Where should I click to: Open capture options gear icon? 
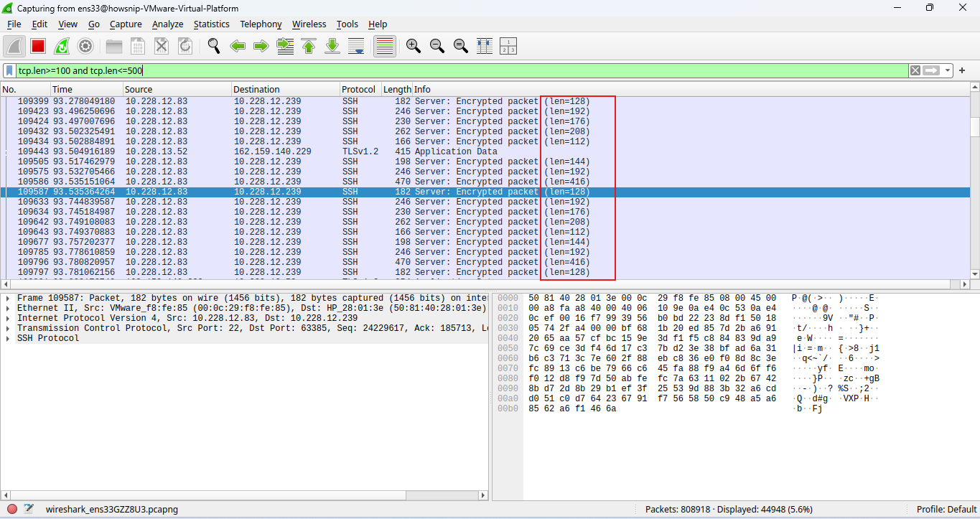click(85, 46)
